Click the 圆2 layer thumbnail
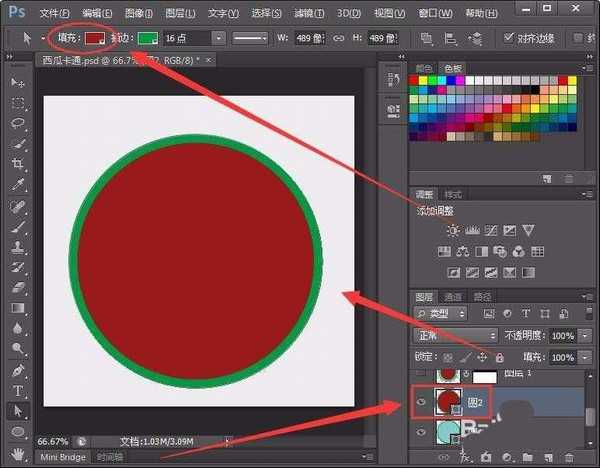The width and height of the screenshot is (600, 468). pyautogui.click(x=448, y=402)
